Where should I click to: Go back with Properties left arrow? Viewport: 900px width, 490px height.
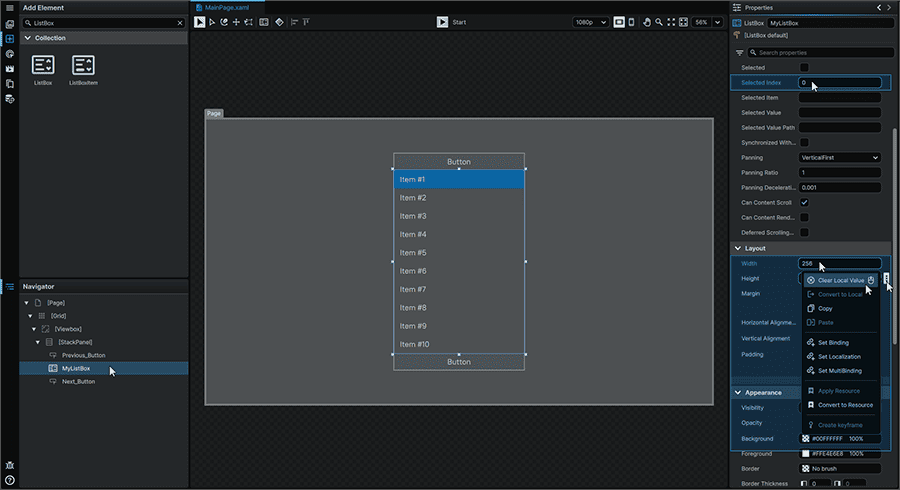tap(879, 7)
